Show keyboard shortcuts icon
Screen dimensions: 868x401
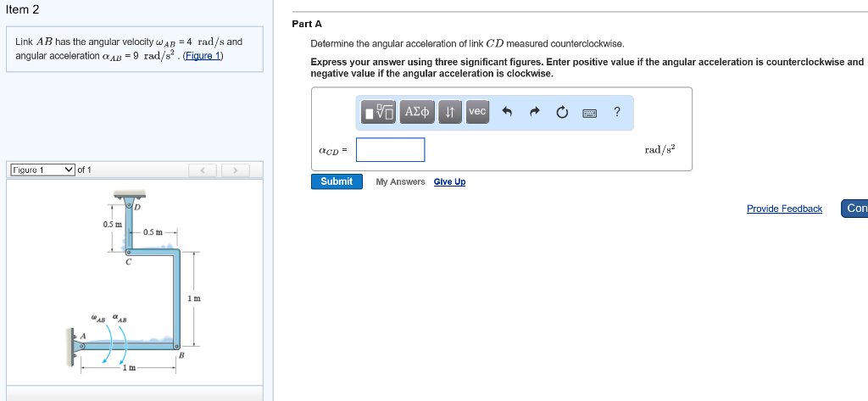(590, 113)
